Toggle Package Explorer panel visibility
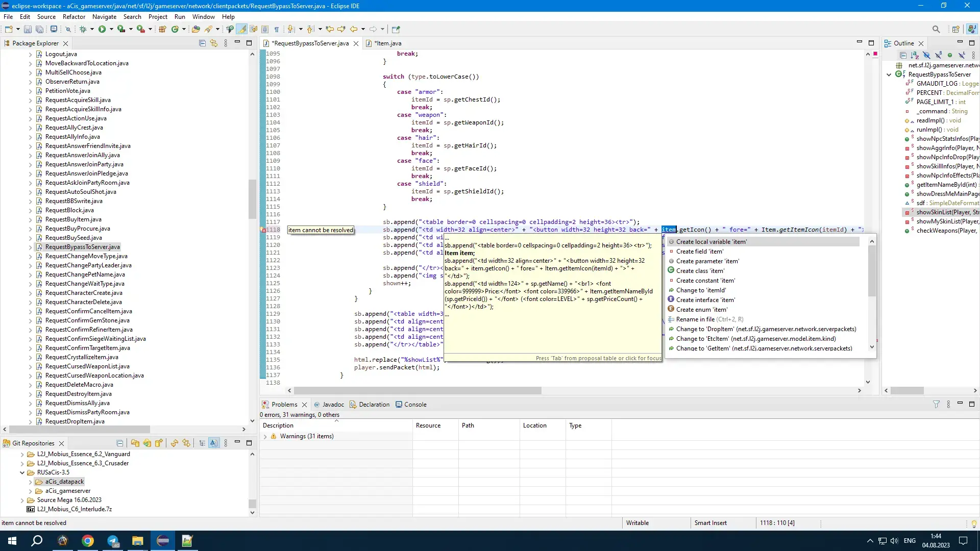980x551 pixels. coord(65,42)
